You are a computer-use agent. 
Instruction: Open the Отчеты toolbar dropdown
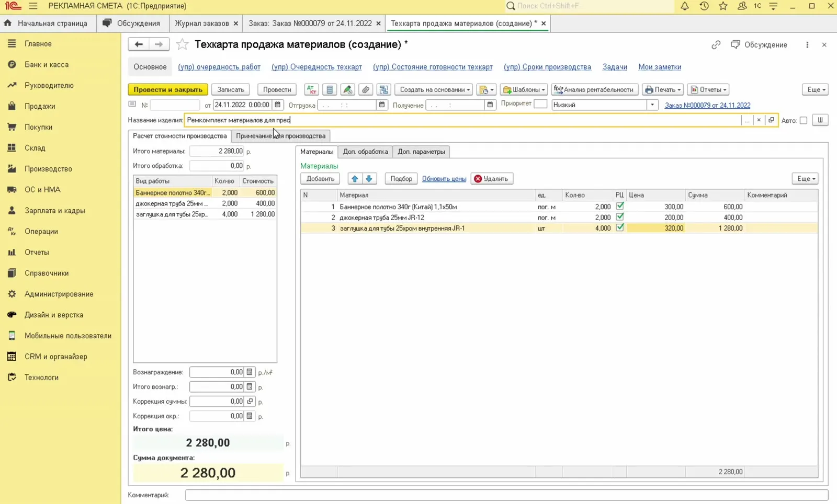[708, 89]
